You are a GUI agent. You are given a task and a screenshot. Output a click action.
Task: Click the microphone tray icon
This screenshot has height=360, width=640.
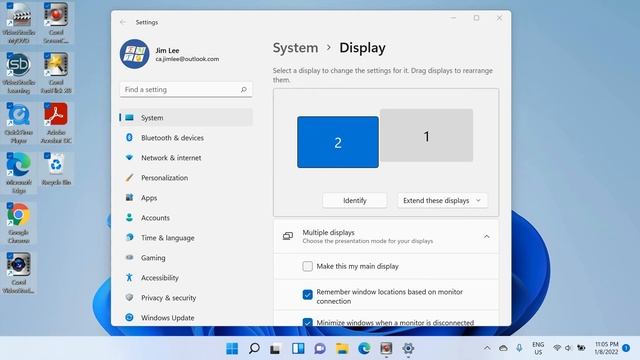pyautogui.click(x=519, y=348)
